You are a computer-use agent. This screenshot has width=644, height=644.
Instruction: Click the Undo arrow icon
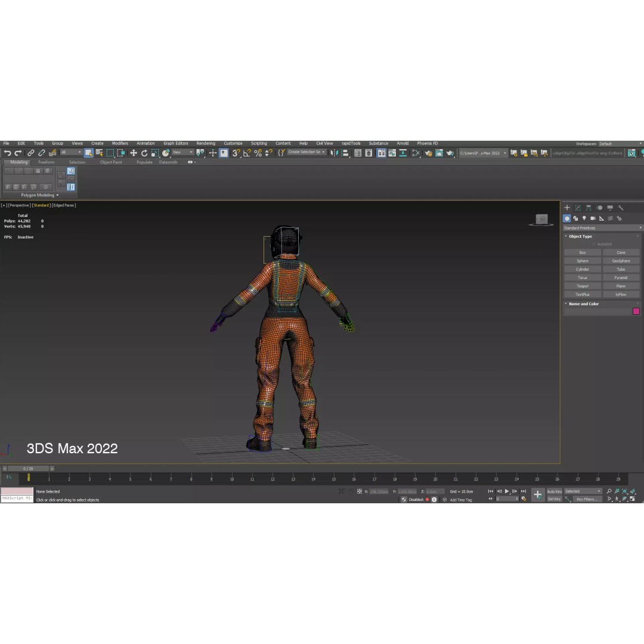pyautogui.click(x=7, y=153)
